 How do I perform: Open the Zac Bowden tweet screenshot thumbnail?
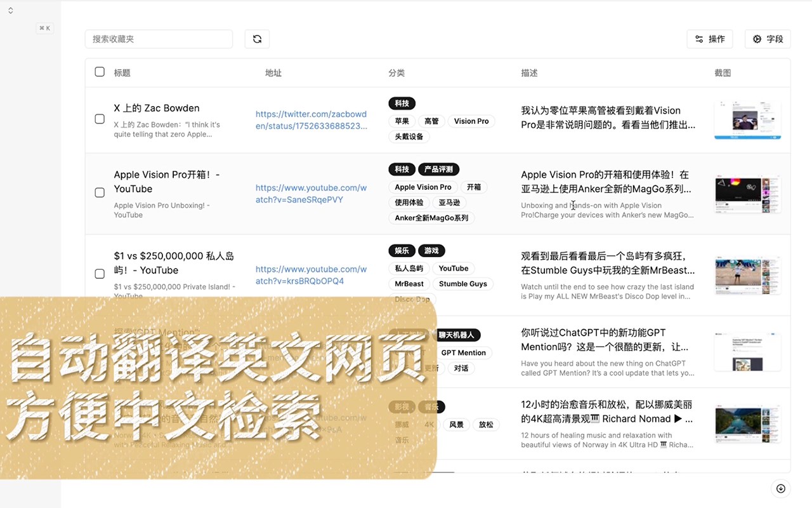pyautogui.click(x=747, y=119)
